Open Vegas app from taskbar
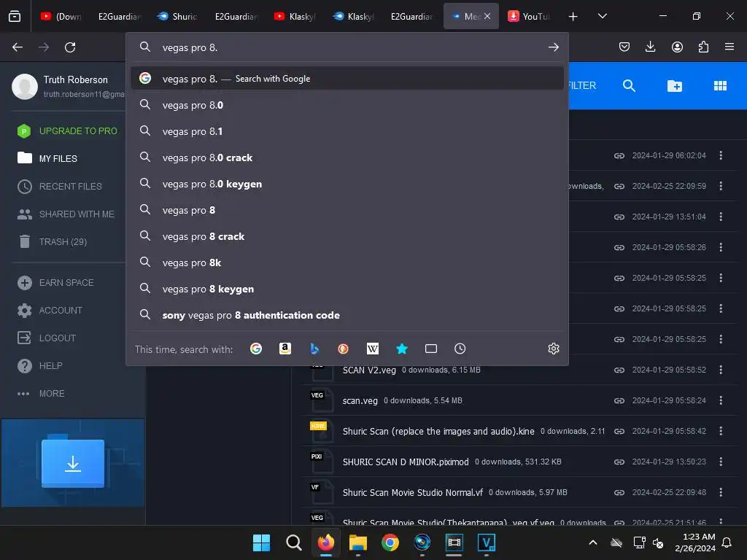This screenshot has width=747, height=560. [x=487, y=542]
